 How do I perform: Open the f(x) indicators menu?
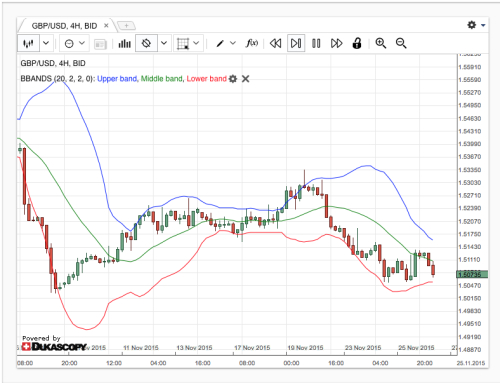(252, 43)
